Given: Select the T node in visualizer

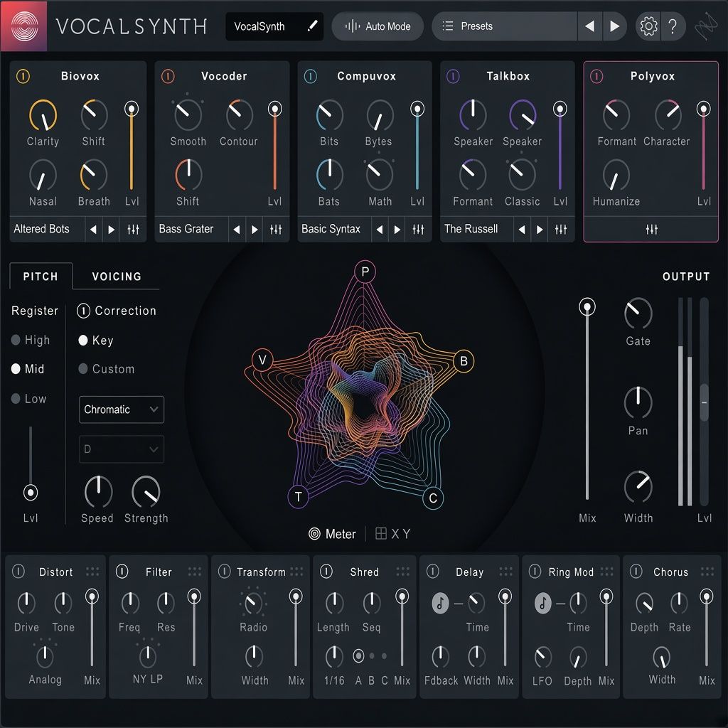Looking at the screenshot, I should pos(299,497).
